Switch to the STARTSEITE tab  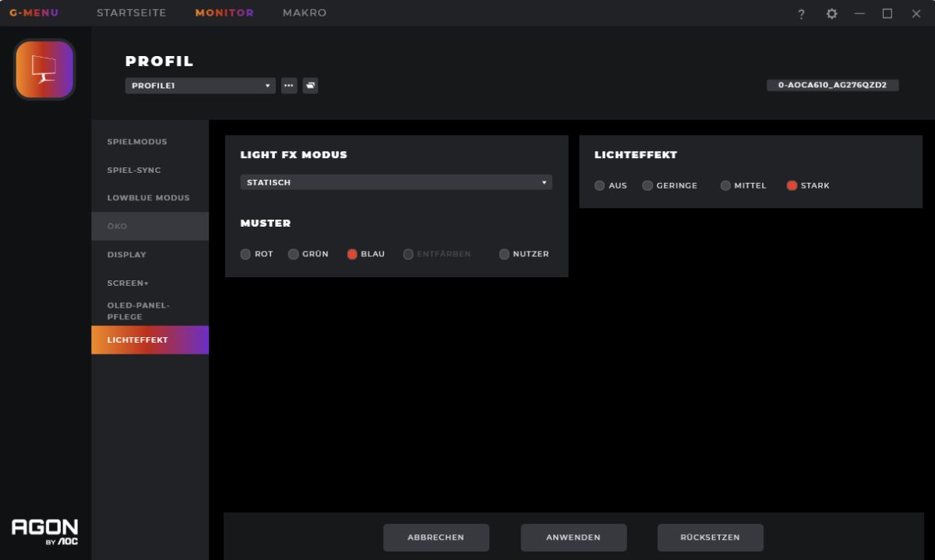pos(131,13)
